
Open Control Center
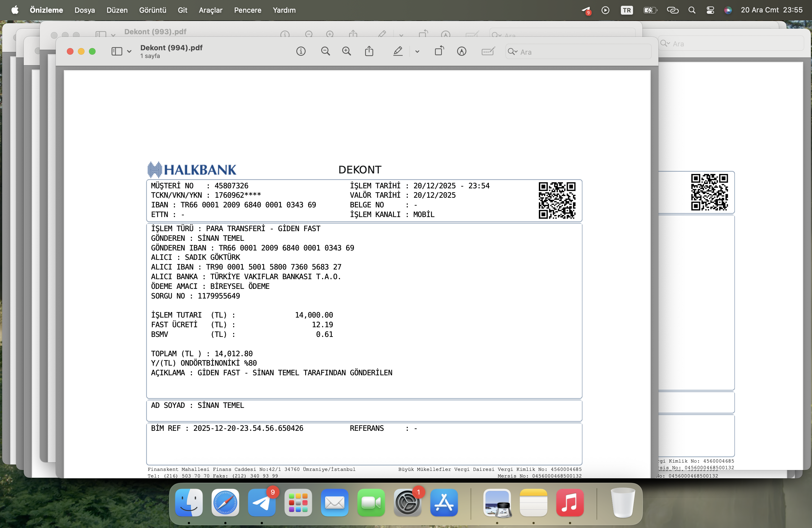[x=710, y=10]
